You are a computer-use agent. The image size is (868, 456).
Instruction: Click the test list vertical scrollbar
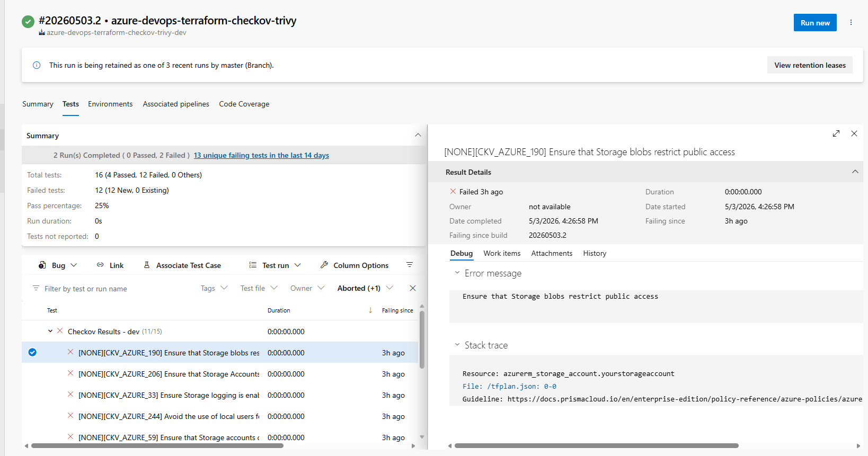[x=422, y=339]
